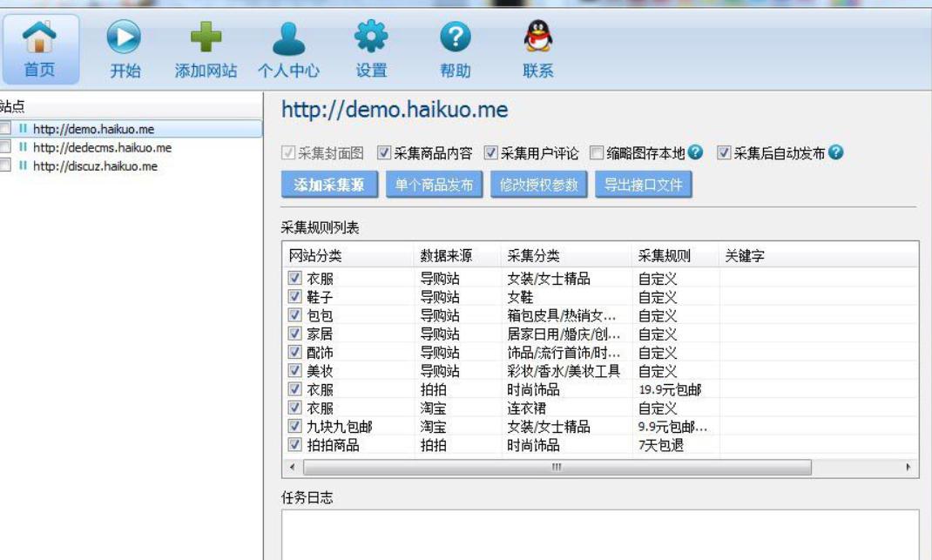Screen dimensions: 932x560
Task: Click the 居家日用/婚庆 category cell
Action: click(x=564, y=334)
